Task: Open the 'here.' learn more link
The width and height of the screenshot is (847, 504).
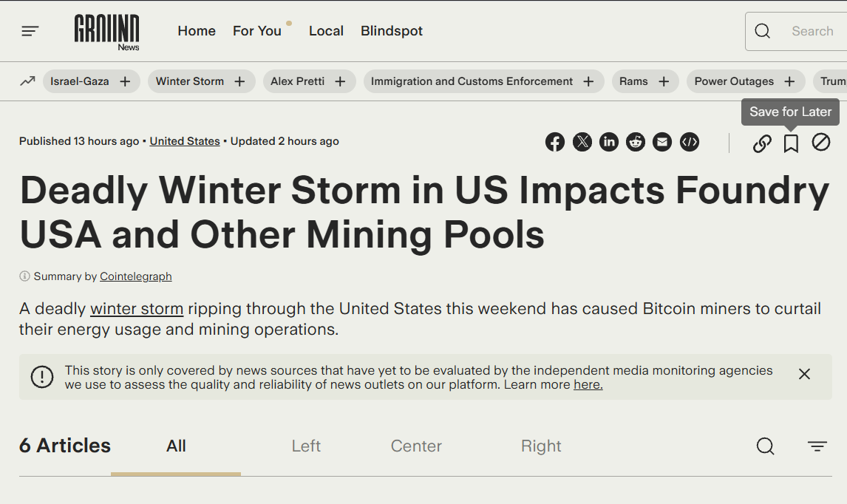Action: tap(588, 384)
